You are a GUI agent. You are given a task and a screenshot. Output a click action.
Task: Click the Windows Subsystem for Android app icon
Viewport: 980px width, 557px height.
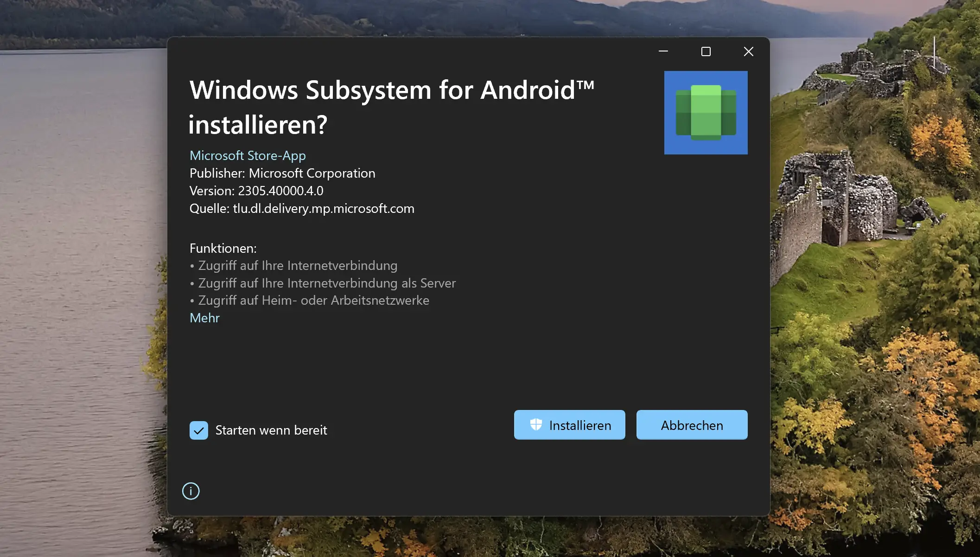706,113
